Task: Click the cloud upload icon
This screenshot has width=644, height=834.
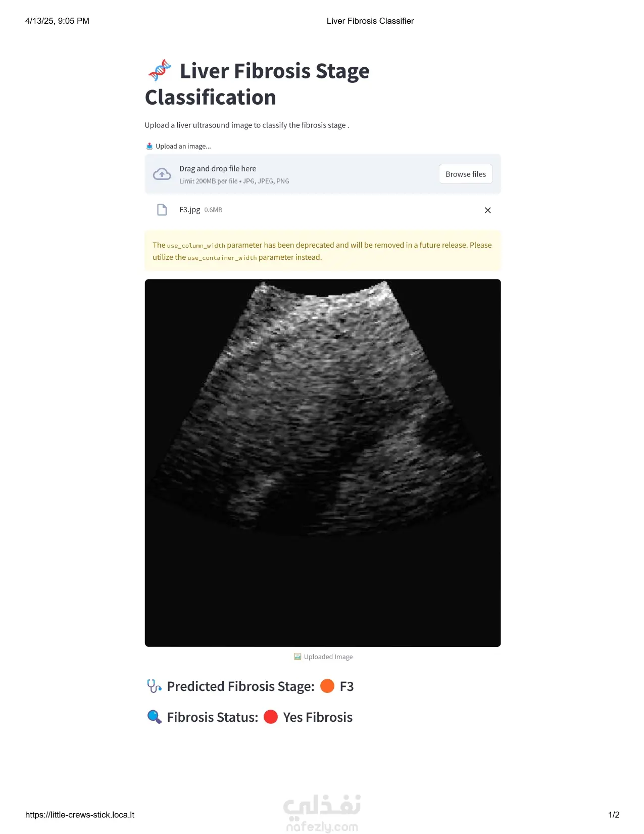Action: 162,174
